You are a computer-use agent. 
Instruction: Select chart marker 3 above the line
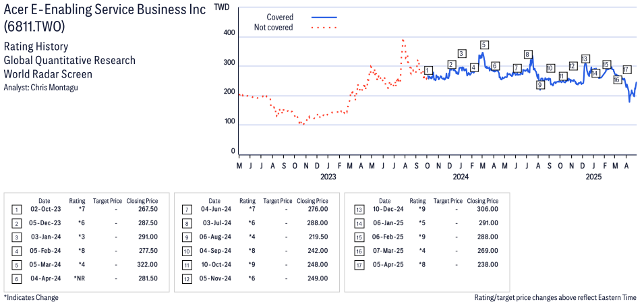462,53
